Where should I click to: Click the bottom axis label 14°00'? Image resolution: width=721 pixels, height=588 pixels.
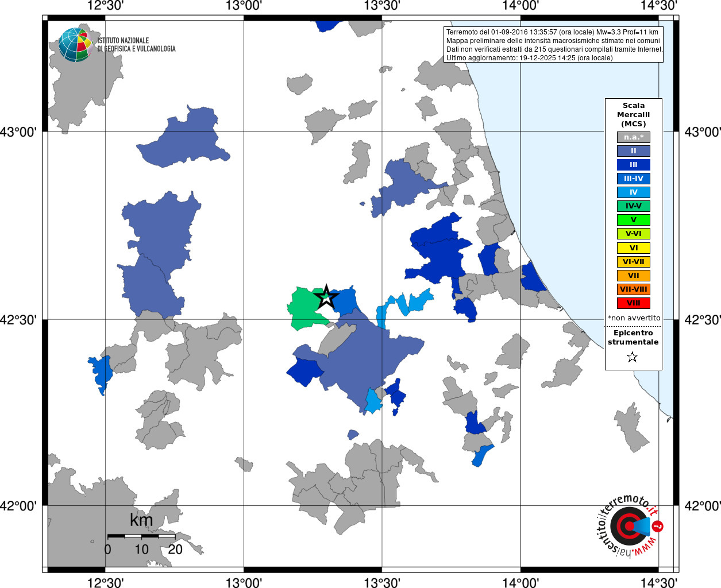pos(520,582)
